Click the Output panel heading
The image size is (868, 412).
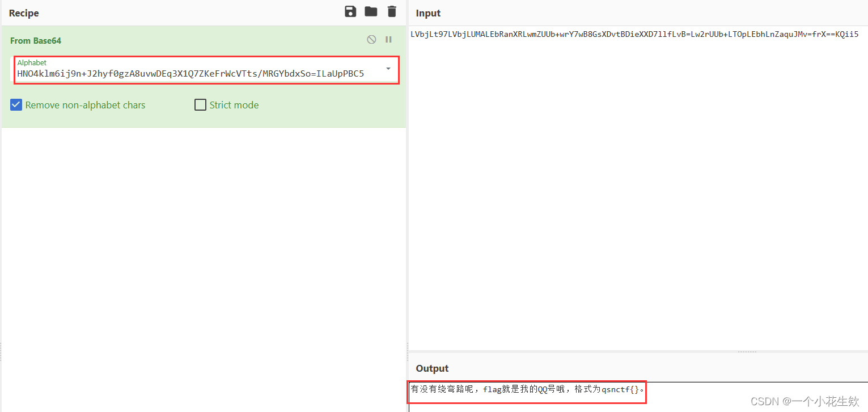pyautogui.click(x=432, y=368)
